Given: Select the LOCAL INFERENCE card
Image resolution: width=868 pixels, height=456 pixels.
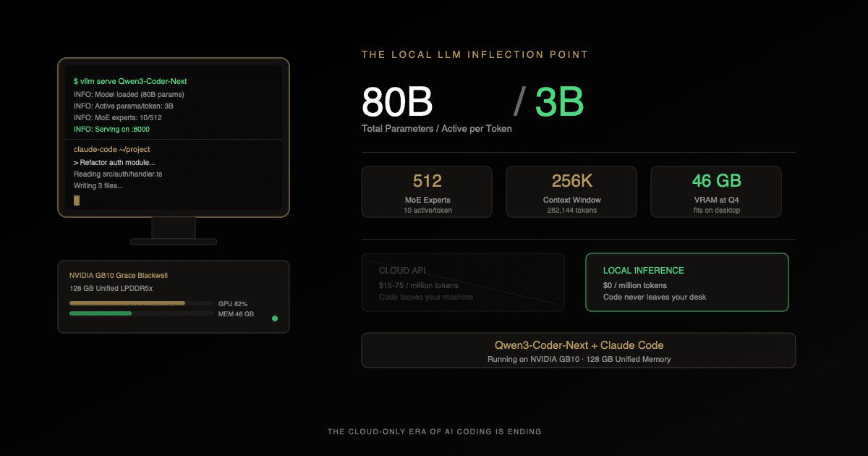Looking at the screenshot, I should [686, 282].
